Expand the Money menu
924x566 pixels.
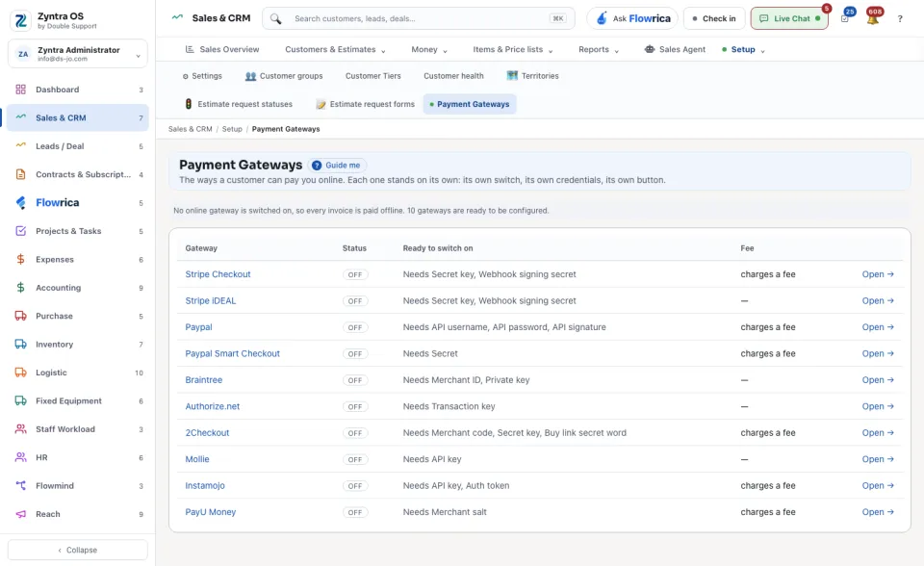(x=429, y=49)
